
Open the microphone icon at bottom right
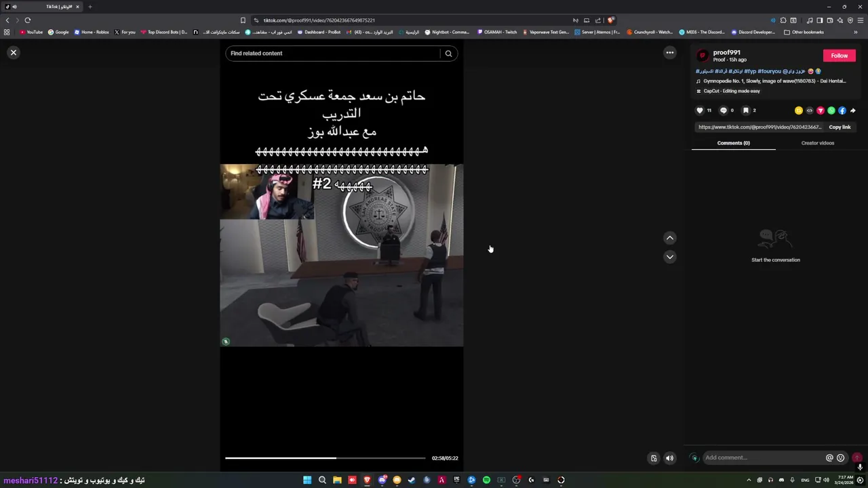(860, 467)
